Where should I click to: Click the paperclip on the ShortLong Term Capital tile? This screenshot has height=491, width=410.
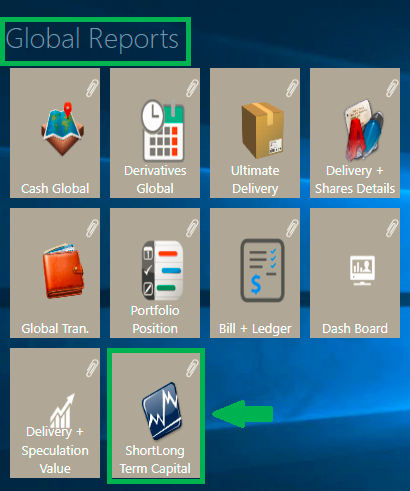pos(192,368)
